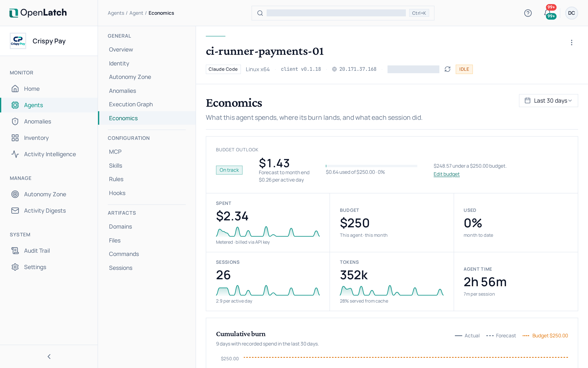This screenshot has width=588, height=368.
Task: Open the notifications bell
Action: click(547, 13)
